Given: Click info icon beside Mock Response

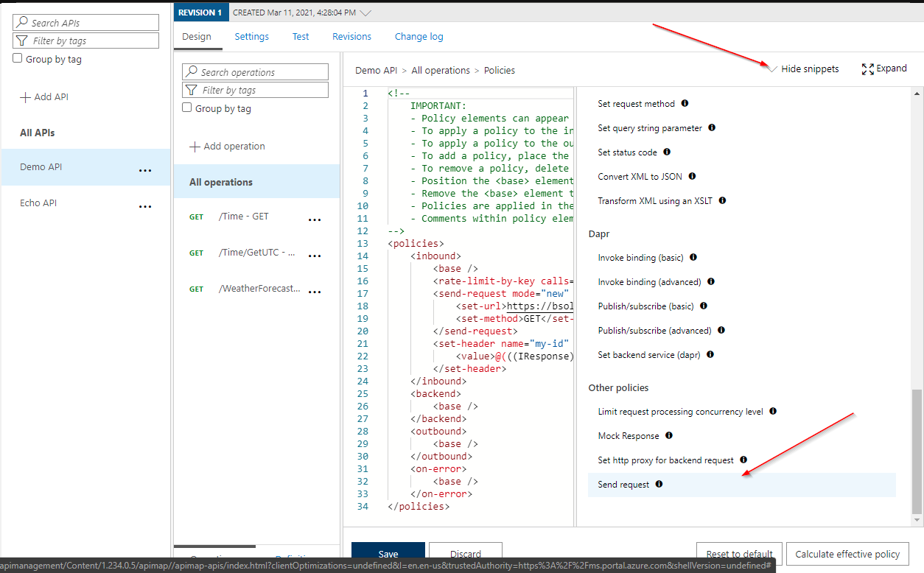Looking at the screenshot, I should [668, 435].
